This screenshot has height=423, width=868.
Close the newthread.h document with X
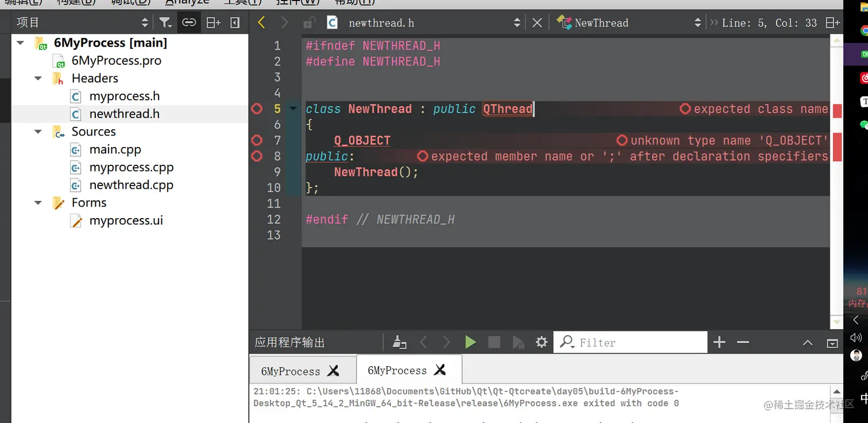click(x=537, y=22)
